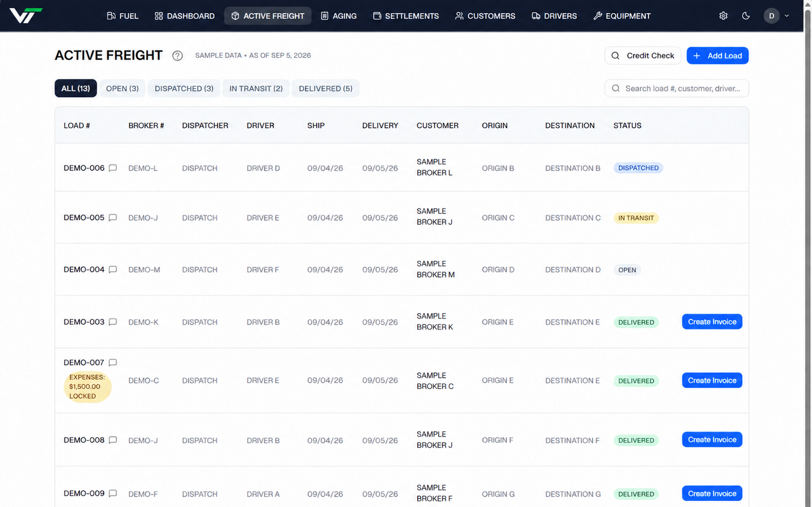The width and height of the screenshot is (812, 507).
Task: Open the user avatar D menu
Action: pos(771,16)
